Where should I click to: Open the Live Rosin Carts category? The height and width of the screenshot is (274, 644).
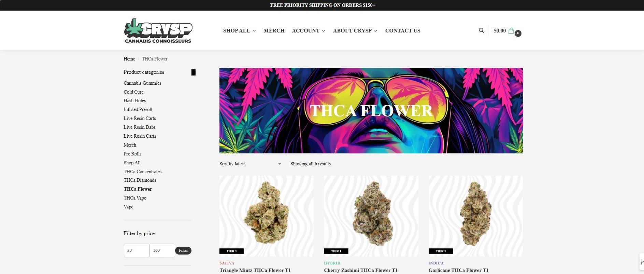[140, 136]
